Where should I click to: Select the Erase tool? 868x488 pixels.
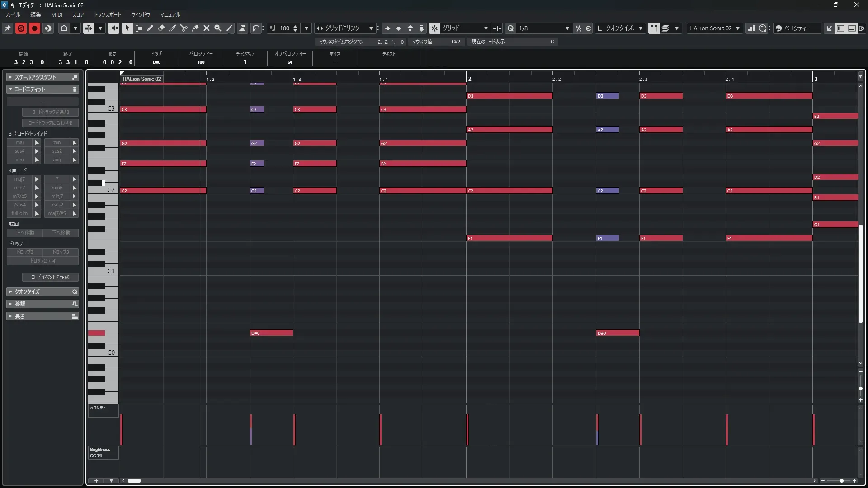(161, 28)
